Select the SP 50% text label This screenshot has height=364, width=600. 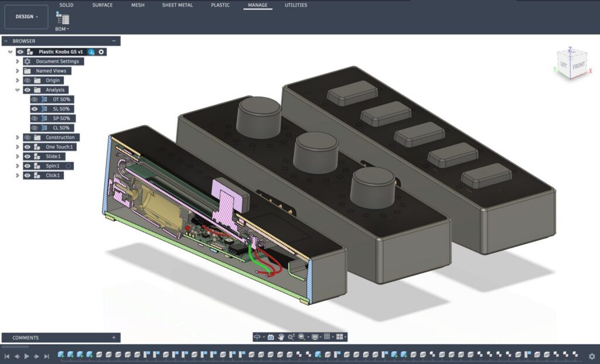61,119
